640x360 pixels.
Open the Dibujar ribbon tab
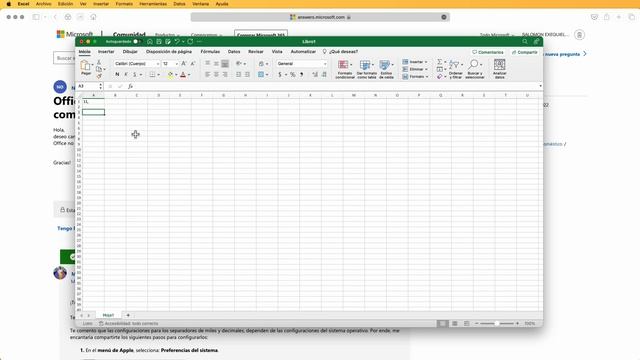(130, 52)
